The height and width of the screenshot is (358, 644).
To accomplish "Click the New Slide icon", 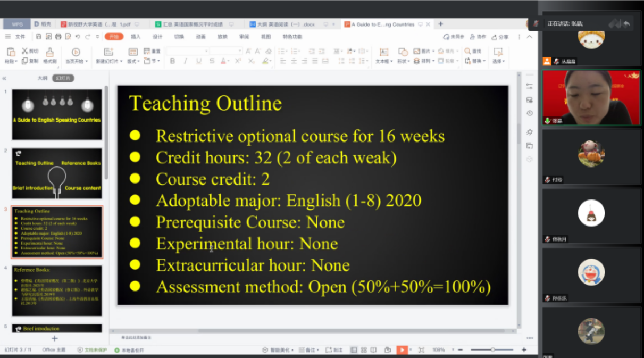I will 108,52.
